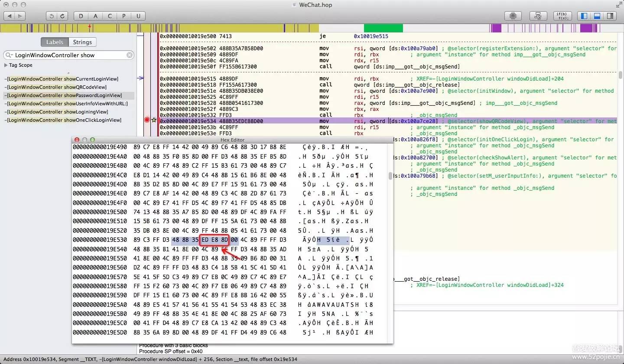Viewport: 624px width, 364px height.
Task: Toggle the right inspector panel visibility
Action: pos(610,16)
